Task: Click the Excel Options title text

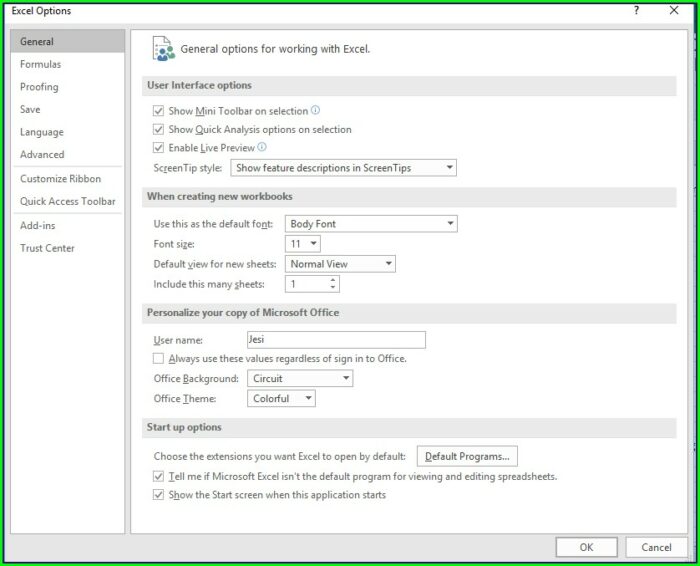Action: tap(41, 11)
